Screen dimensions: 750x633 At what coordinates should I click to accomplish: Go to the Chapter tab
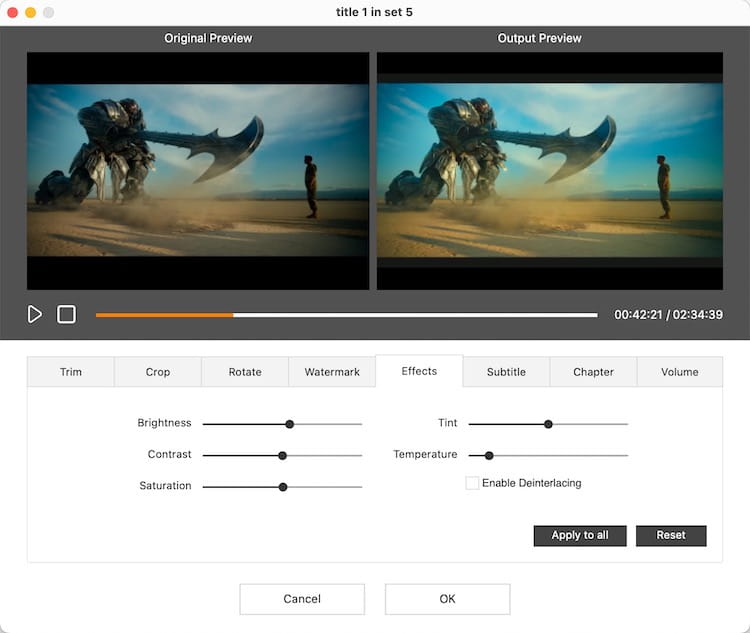[x=593, y=372]
